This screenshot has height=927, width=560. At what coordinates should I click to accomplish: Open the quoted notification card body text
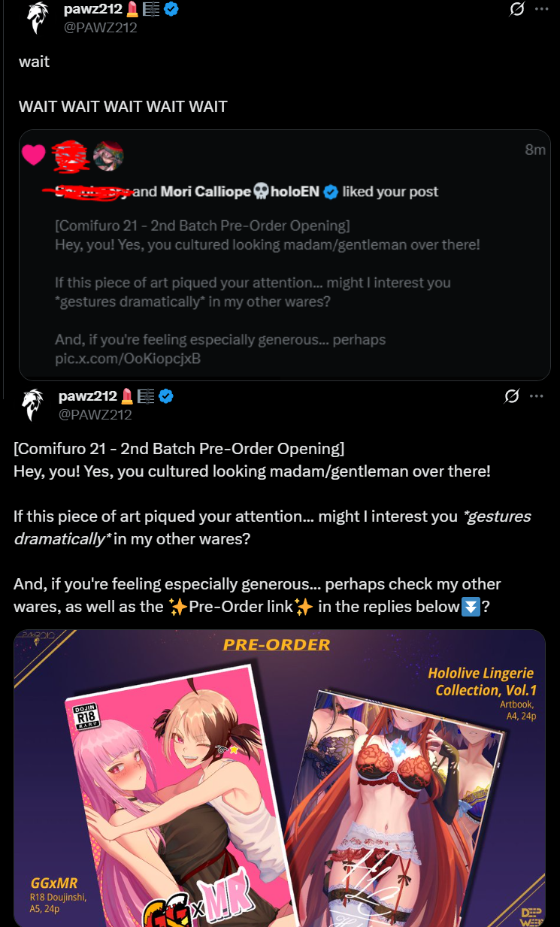point(268,292)
